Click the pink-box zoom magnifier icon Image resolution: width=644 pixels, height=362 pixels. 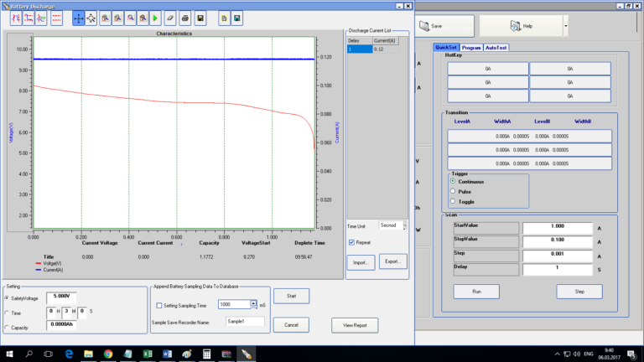[131, 18]
